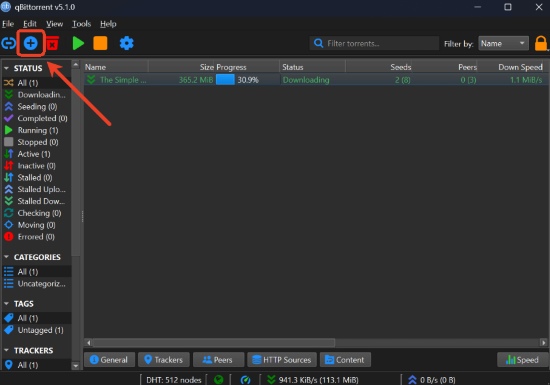Stop torrents with orange square icon
This screenshot has height=385, width=550.
[100, 43]
